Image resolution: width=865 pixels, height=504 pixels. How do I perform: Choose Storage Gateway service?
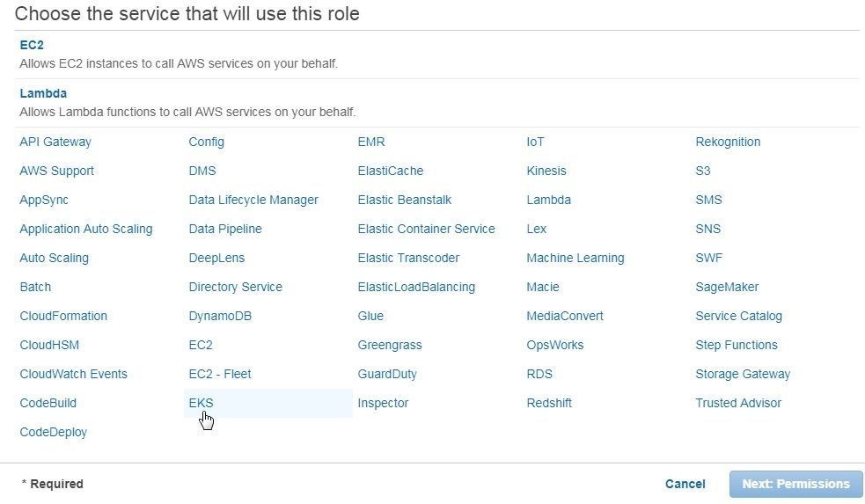743,374
